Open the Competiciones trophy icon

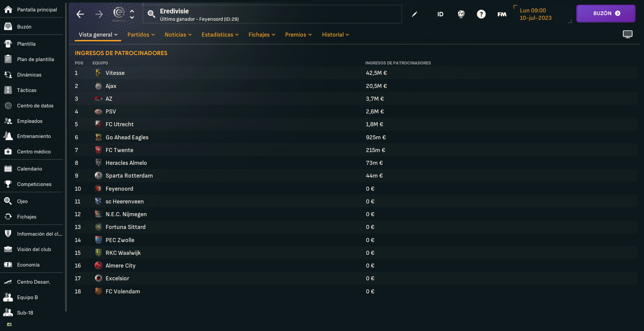point(8,184)
